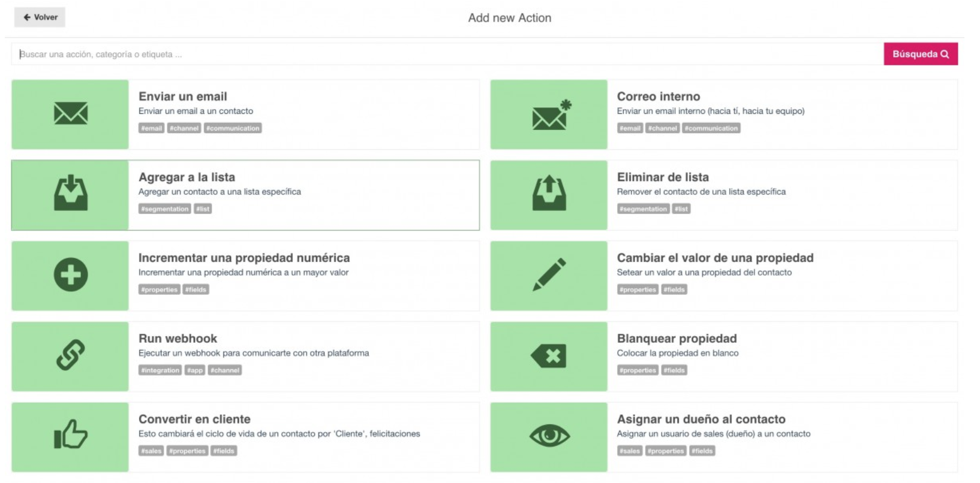Select the #segmentation tag under Eliminar de lista

coord(643,209)
